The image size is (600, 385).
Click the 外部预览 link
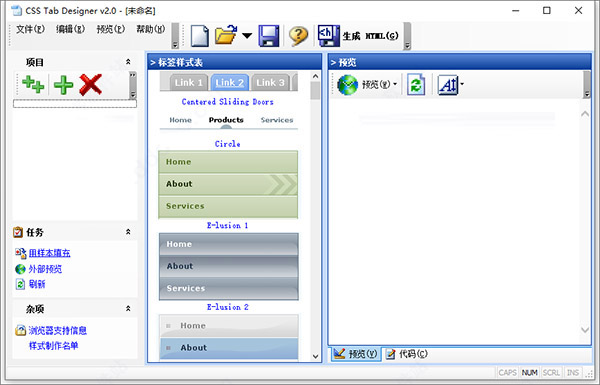point(45,269)
